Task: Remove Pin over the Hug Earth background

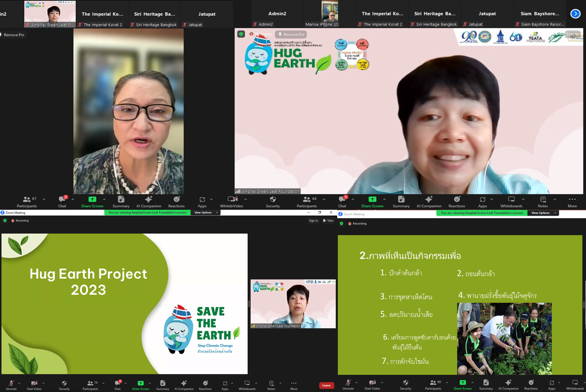Action: click(291, 34)
